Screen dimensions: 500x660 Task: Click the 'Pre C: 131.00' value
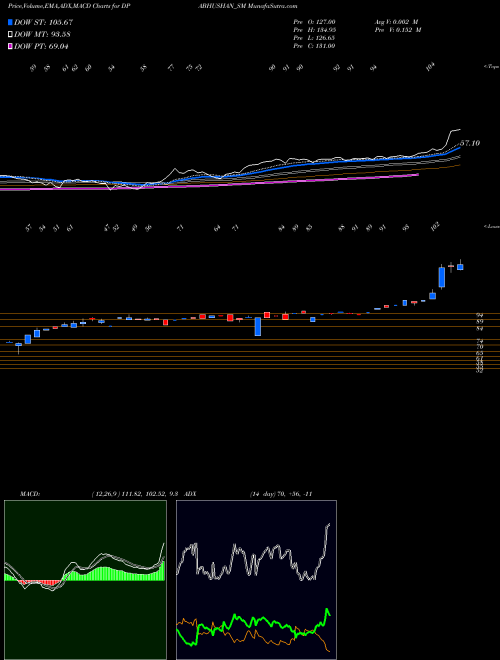pyautogui.click(x=314, y=46)
